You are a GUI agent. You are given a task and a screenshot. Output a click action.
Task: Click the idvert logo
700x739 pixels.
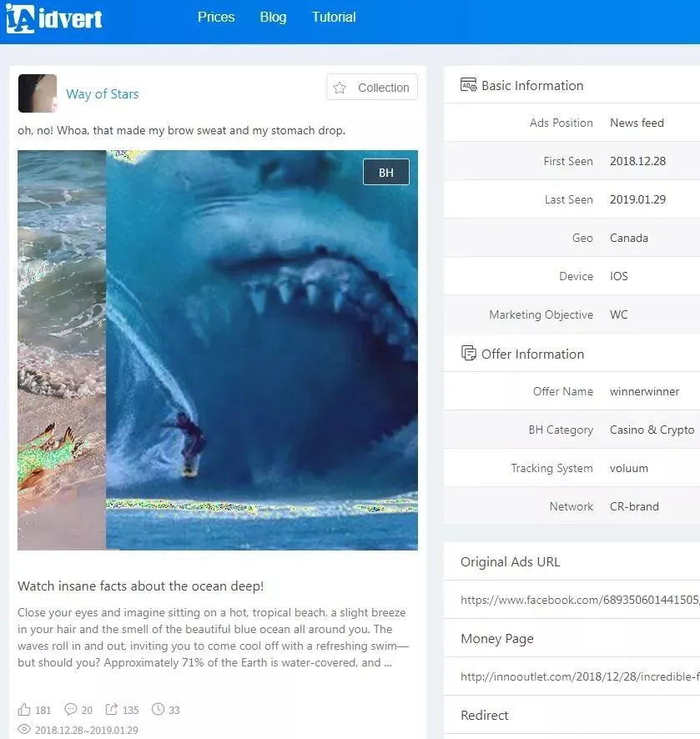point(54,18)
